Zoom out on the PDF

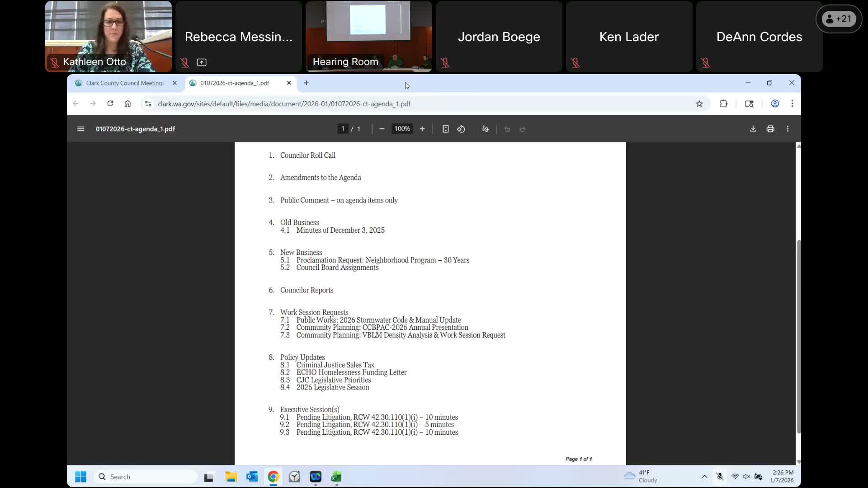382,129
